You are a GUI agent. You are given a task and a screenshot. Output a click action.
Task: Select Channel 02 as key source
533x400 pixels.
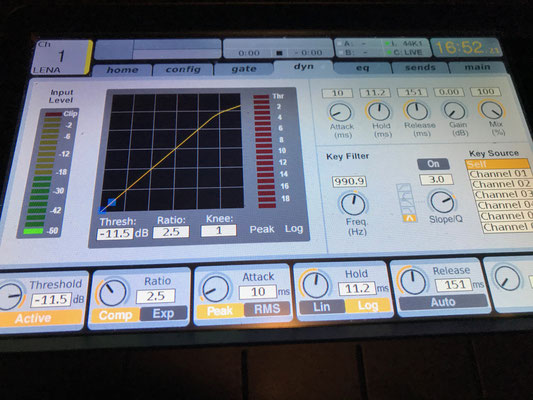pyautogui.click(x=501, y=184)
